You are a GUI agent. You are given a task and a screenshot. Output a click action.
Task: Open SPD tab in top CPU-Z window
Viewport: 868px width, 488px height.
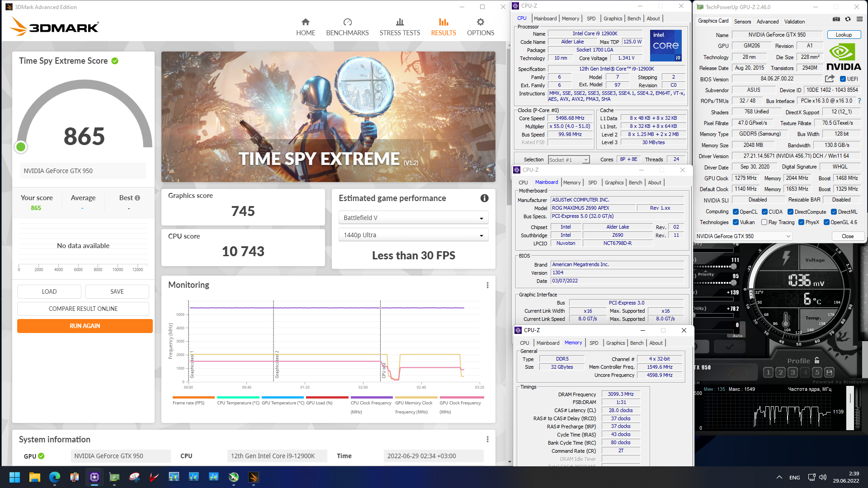coord(591,19)
